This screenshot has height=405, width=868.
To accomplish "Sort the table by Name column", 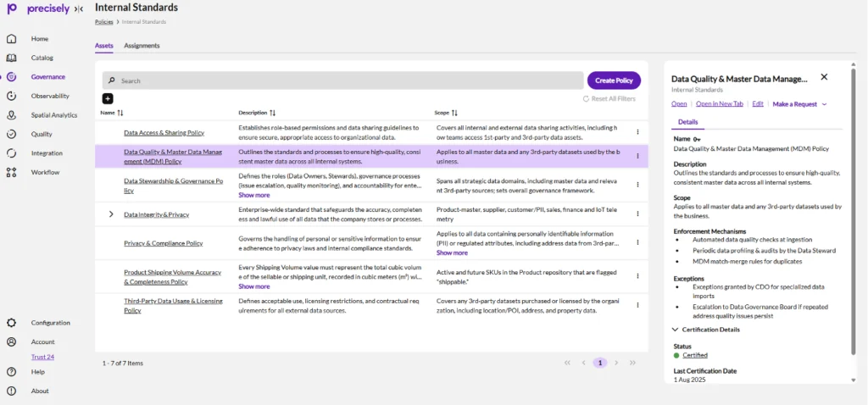I will pyautogui.click(x=120, y=113).
